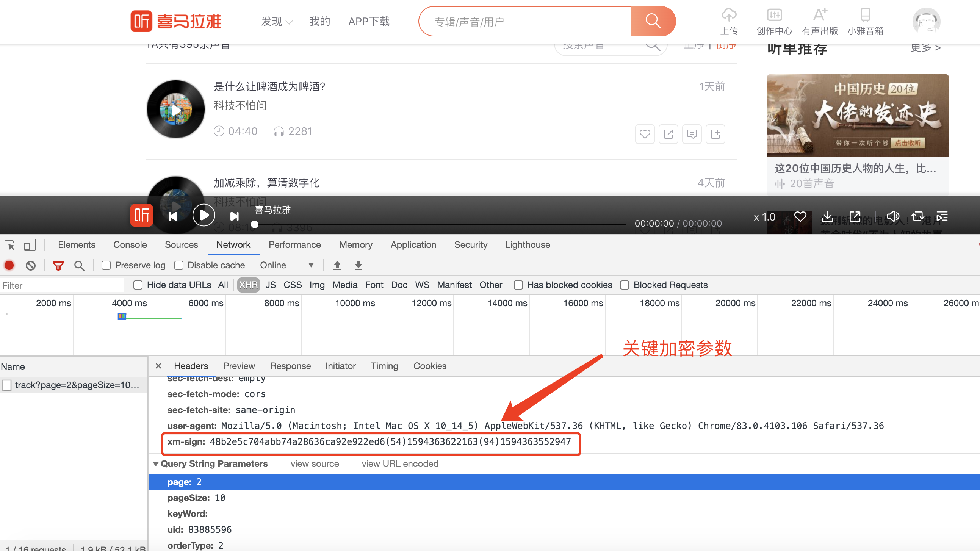Open the APP下载 page
The width and height of the screenshot is (980, 551).
pos(368,21)
